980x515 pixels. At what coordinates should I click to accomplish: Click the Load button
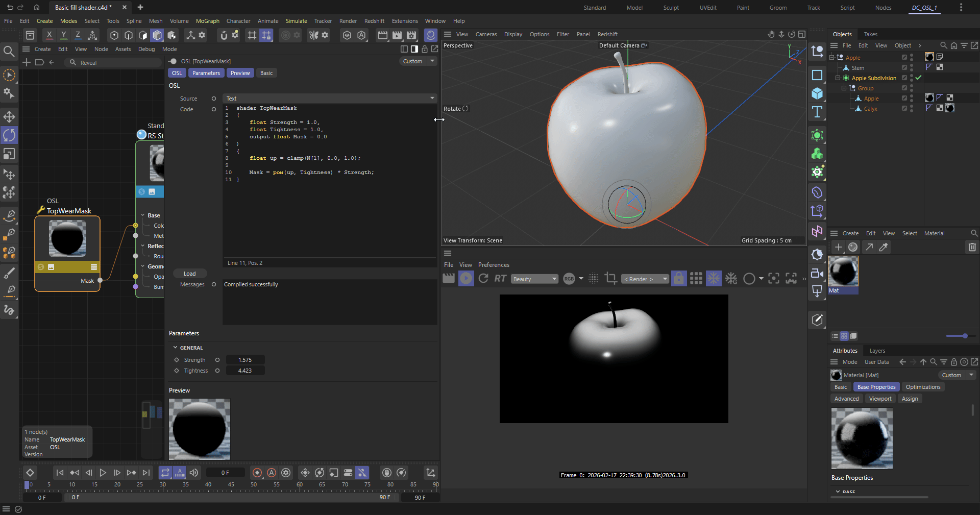(190, 274)
